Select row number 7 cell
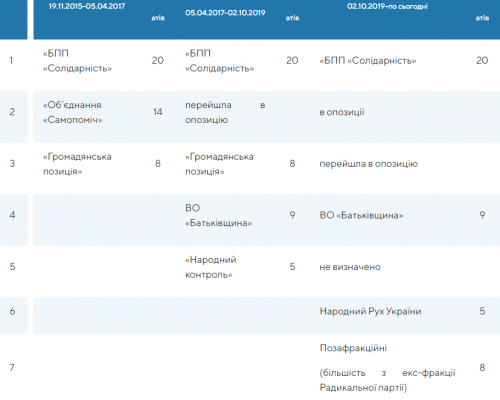The height and width of the screenshot is (400, 500). (x=12, y=368)
